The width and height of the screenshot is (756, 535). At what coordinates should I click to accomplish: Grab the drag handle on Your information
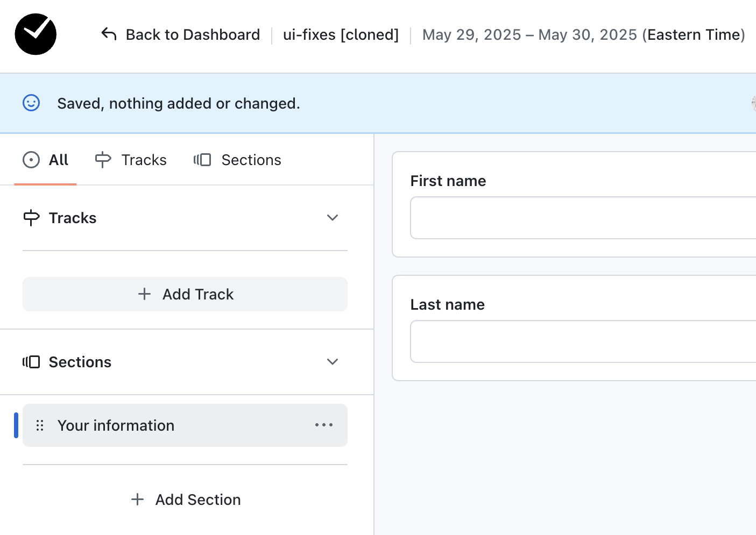click(40, 425)
